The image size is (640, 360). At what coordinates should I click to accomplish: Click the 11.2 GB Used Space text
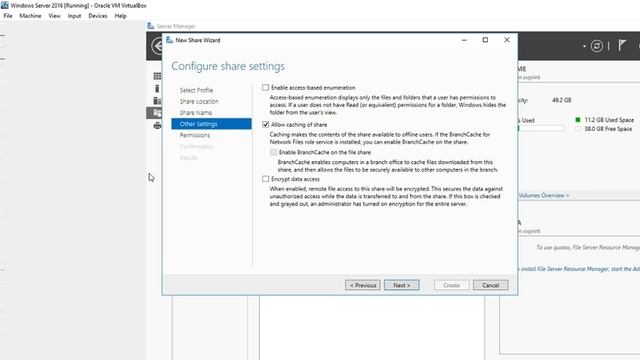point(609,120)
